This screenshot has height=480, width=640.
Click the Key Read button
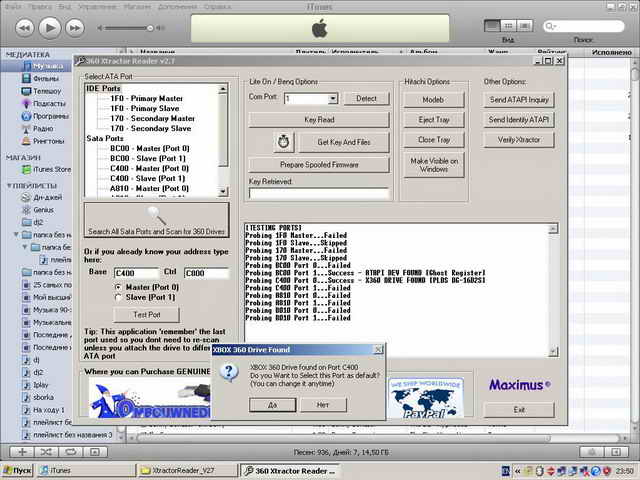point(319,120)
